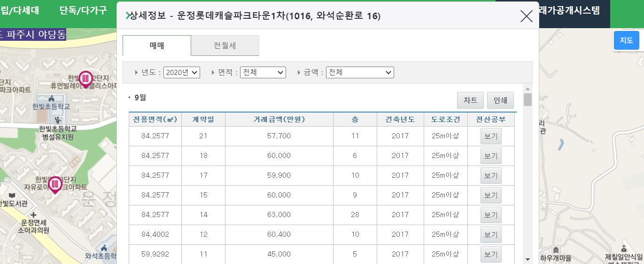Image resolution: width=644 pixels, height=264 pixels.
Task: Click the 59.9292 area cell
Action: pos(155,254)
